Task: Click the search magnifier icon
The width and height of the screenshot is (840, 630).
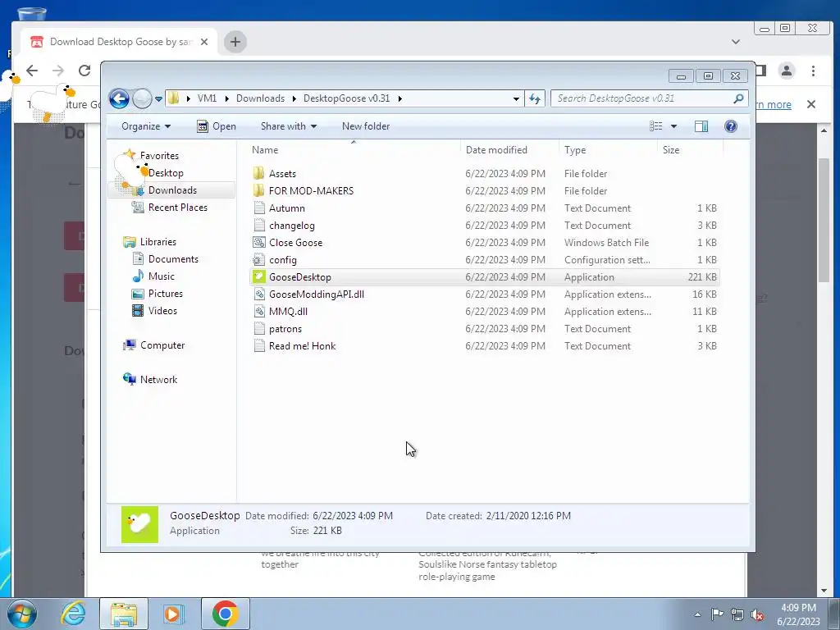Action: [739, 98]
